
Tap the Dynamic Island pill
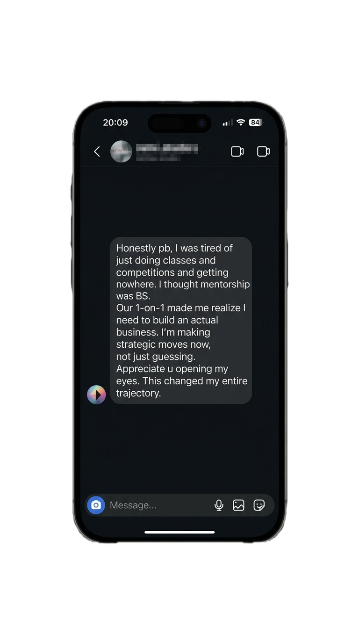pos(179,123)
